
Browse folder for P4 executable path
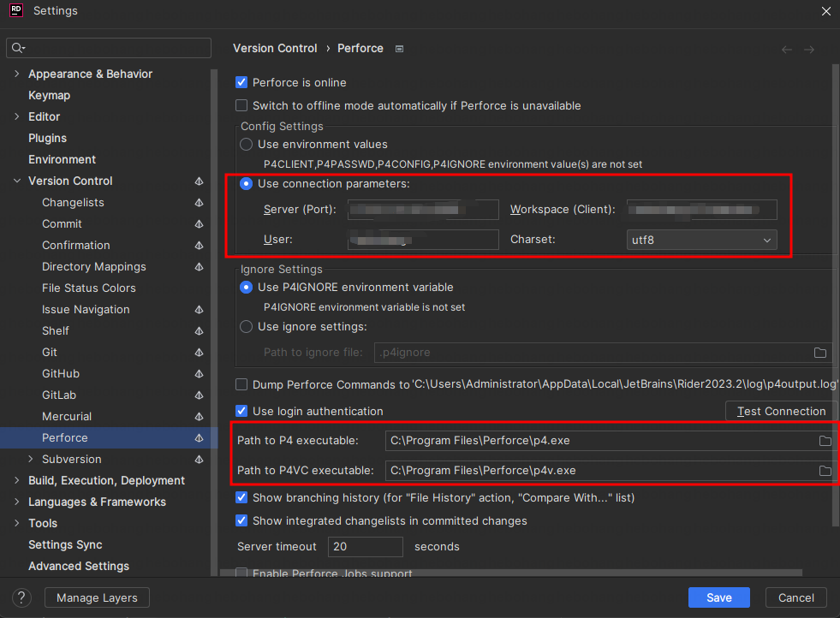tap(825, 441)
